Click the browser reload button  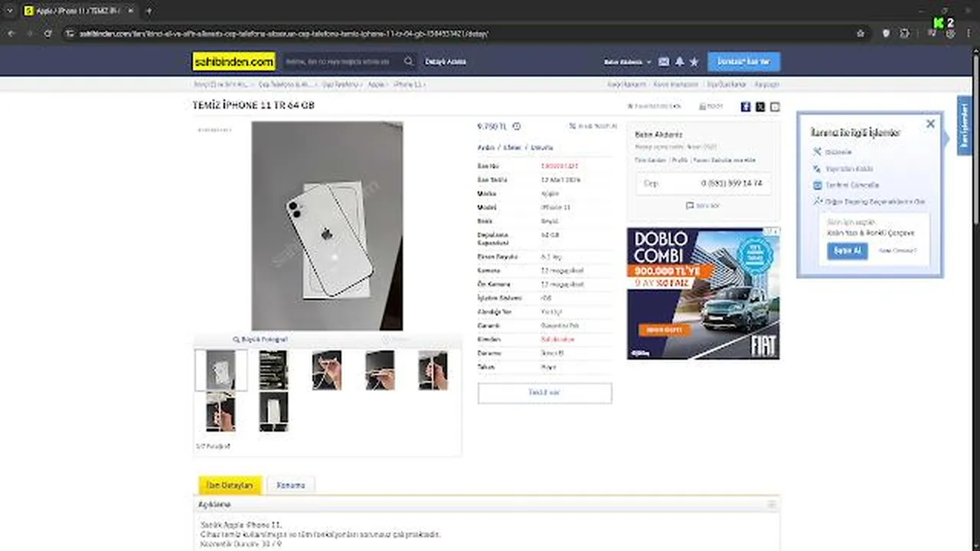click(x=47, y=34)
